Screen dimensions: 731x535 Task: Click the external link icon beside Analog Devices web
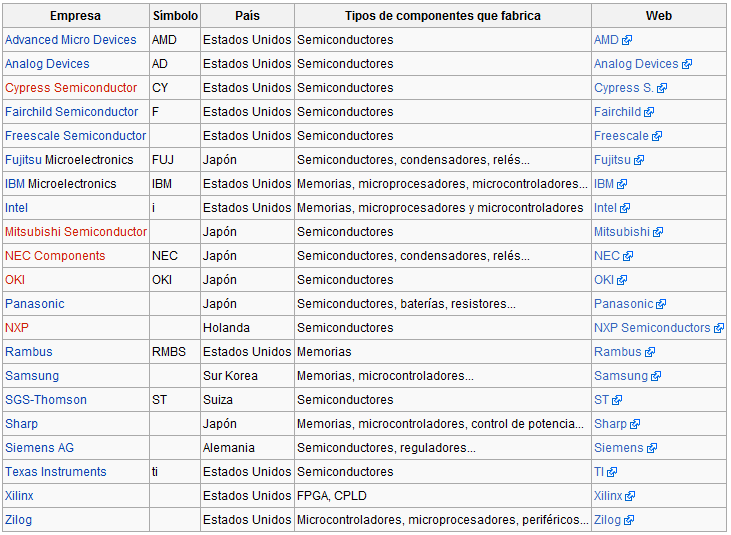687,64
